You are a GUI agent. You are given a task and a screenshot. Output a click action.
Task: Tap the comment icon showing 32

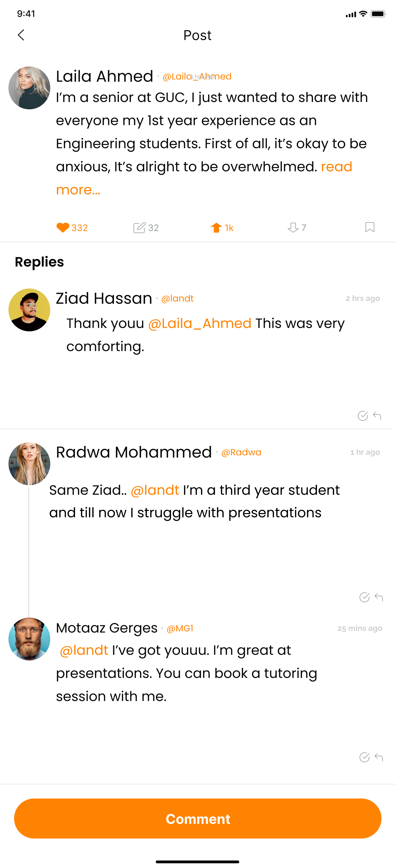tap(139, 228)
